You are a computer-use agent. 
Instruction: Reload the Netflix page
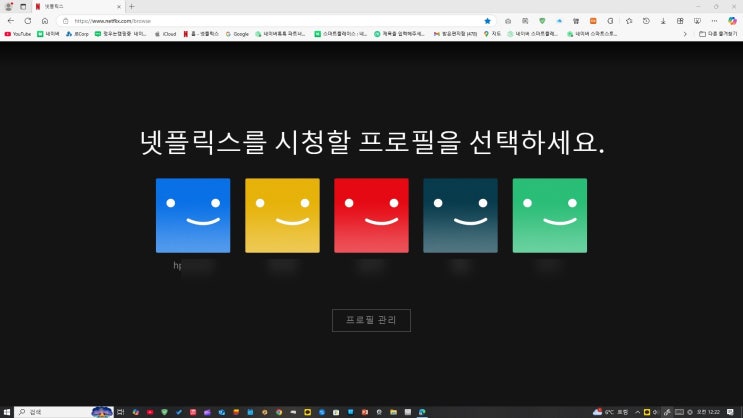(27, 21)
